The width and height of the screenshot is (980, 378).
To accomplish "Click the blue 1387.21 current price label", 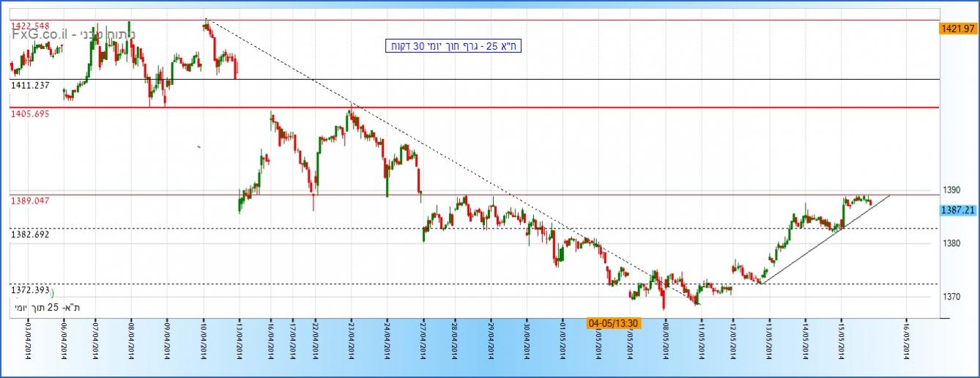I will tap(959, 210).
